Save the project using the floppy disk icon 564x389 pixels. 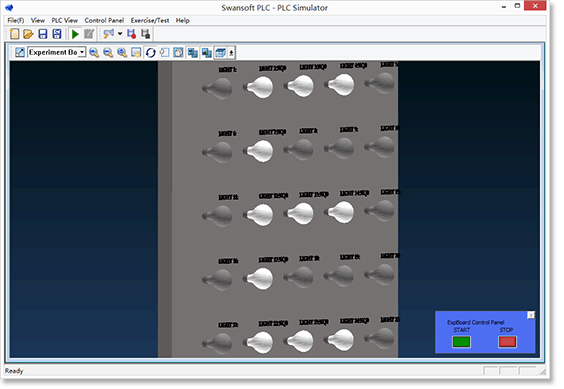[43, 34]
